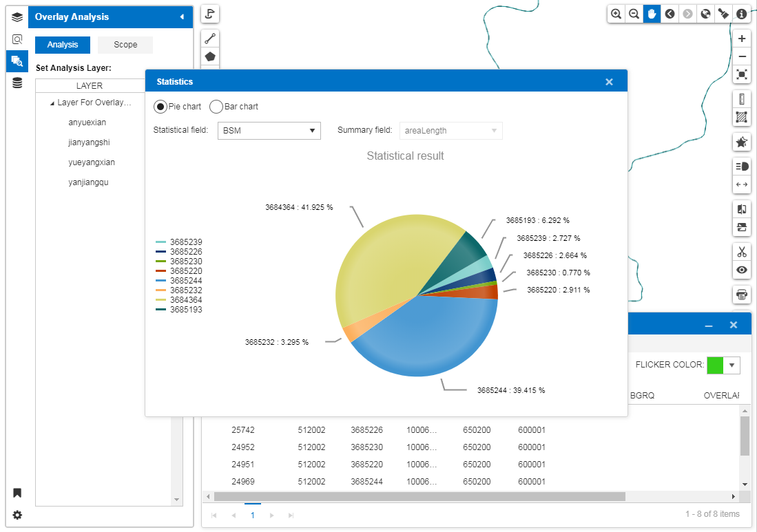
Task: Go to previous map view
Action: (670, 14)
